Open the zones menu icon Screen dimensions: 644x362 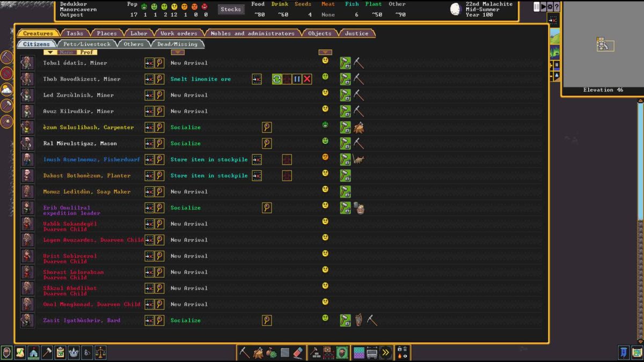coord(359,352)
